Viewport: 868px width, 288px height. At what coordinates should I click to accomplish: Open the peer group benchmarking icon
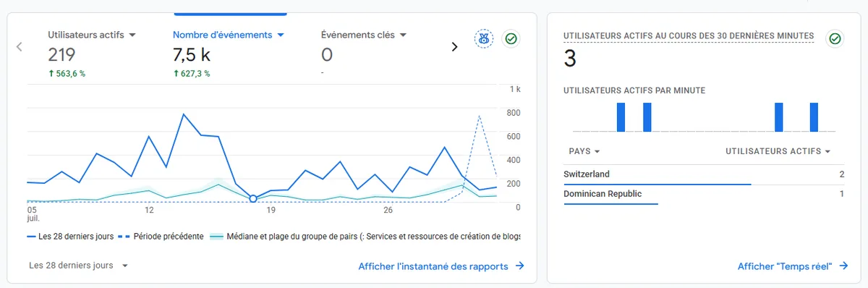coord(483,39)
